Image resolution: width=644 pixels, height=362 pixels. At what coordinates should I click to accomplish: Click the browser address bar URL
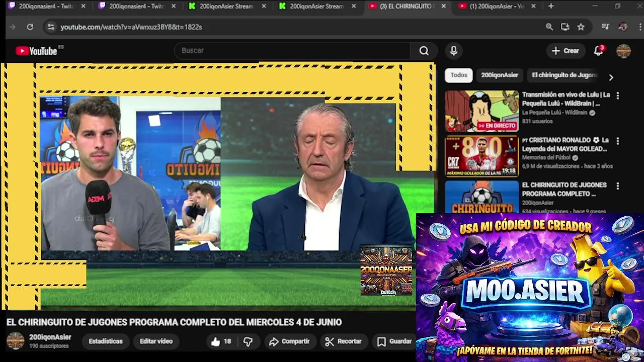coord(131,27)
